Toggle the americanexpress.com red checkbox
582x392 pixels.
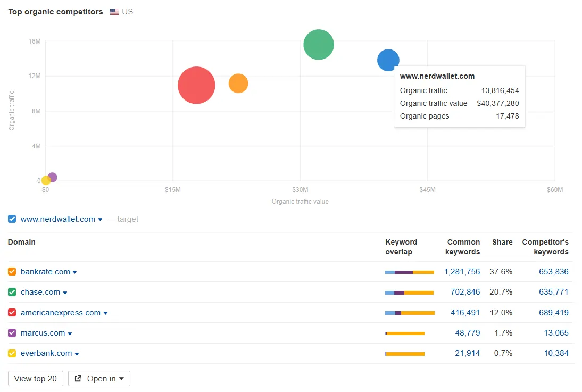(12, 313)
